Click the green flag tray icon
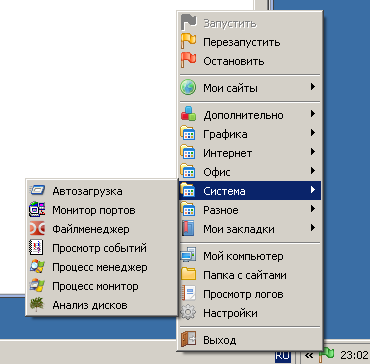Viewport: 370px width, 364px height. point(326,355)
